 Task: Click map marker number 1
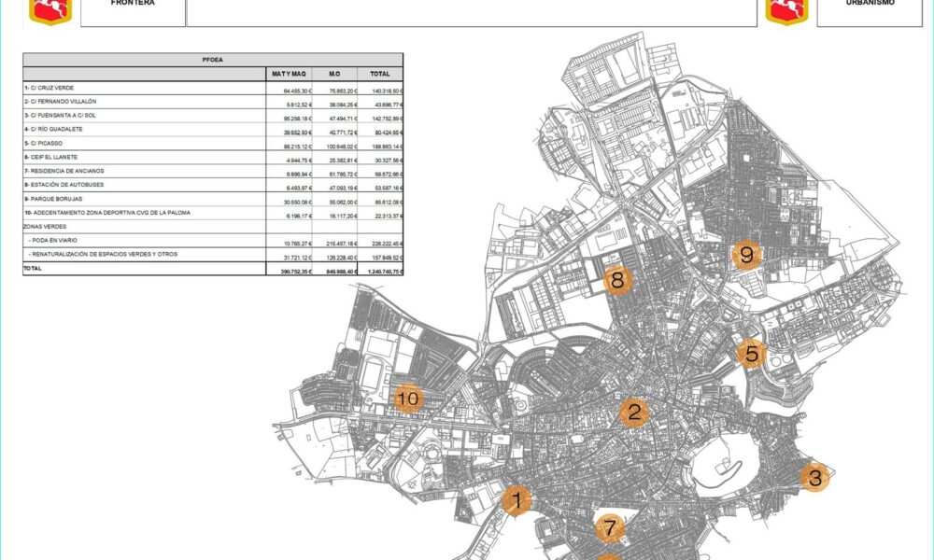click(517, 500)
